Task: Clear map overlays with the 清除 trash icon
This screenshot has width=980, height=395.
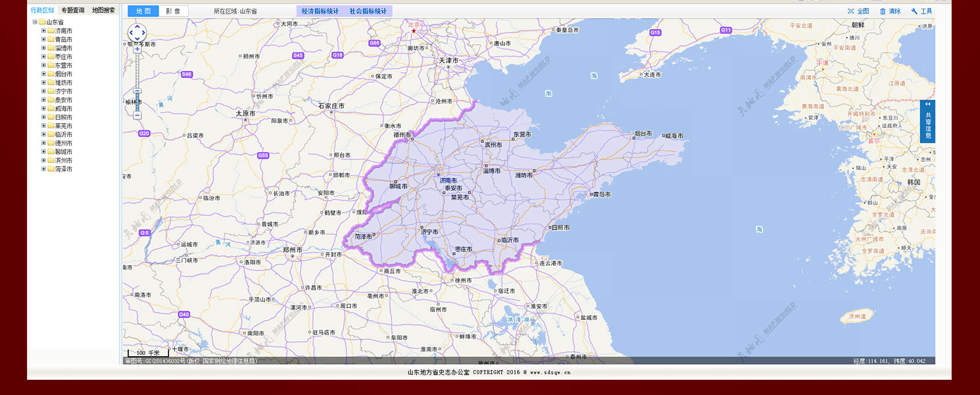Action: [890, 11]
